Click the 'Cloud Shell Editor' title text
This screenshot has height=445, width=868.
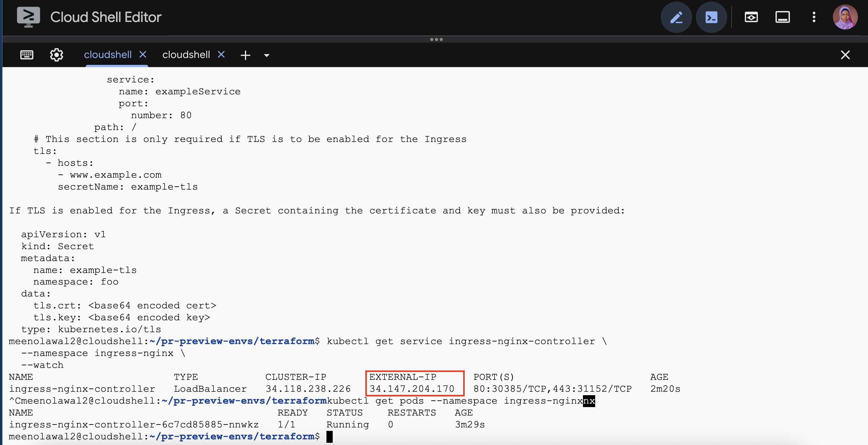click(106, 17)
